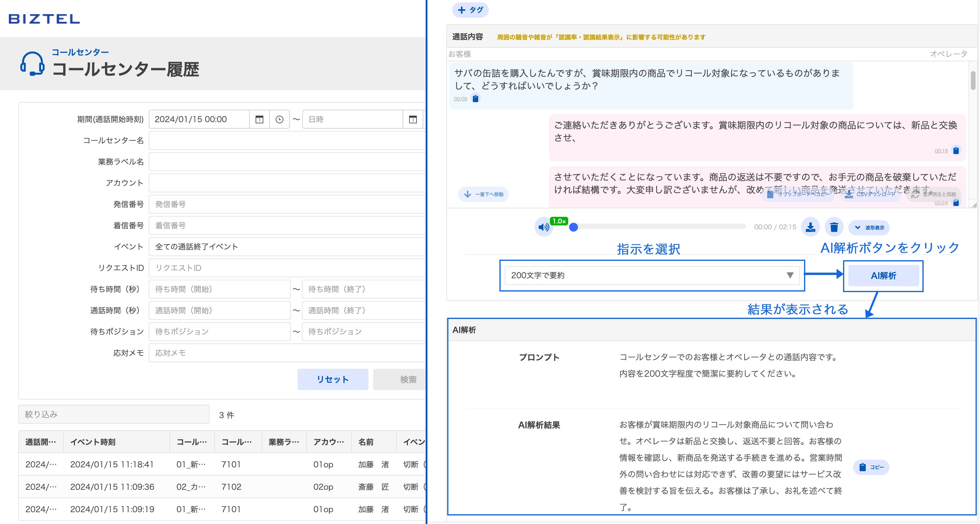Open the 200文字で要約 instruction dropdown

pos(652,275)
